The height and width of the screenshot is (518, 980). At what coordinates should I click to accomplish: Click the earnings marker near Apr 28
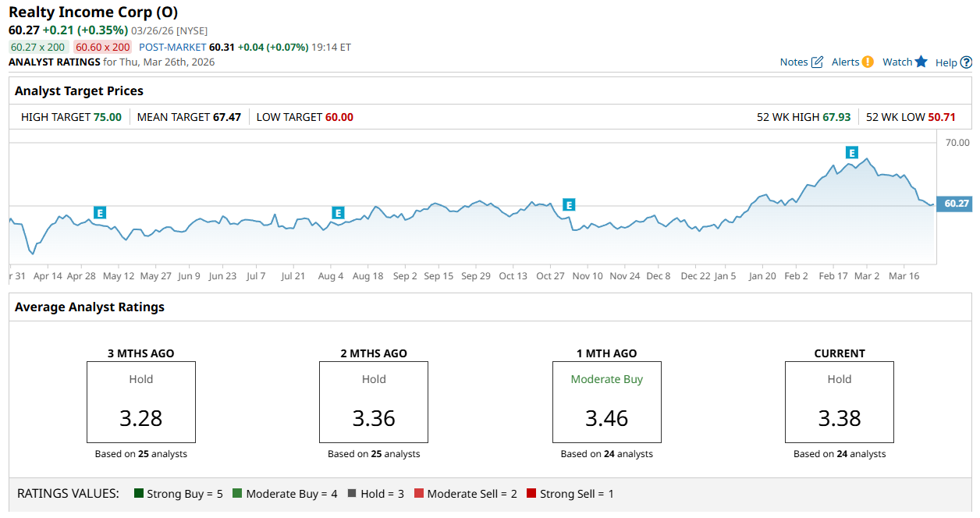click(x=100, y=212)
